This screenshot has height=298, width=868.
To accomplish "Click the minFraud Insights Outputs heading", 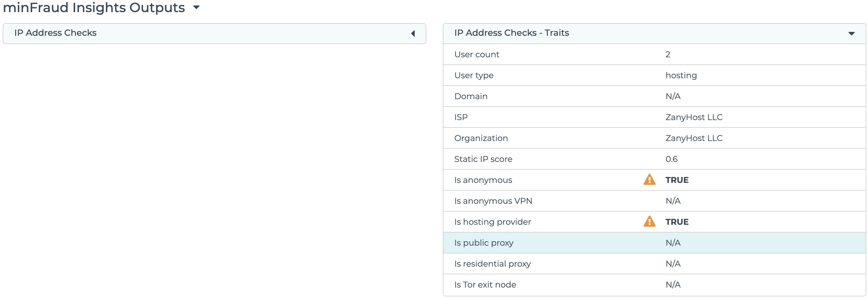I will (94, 7).
